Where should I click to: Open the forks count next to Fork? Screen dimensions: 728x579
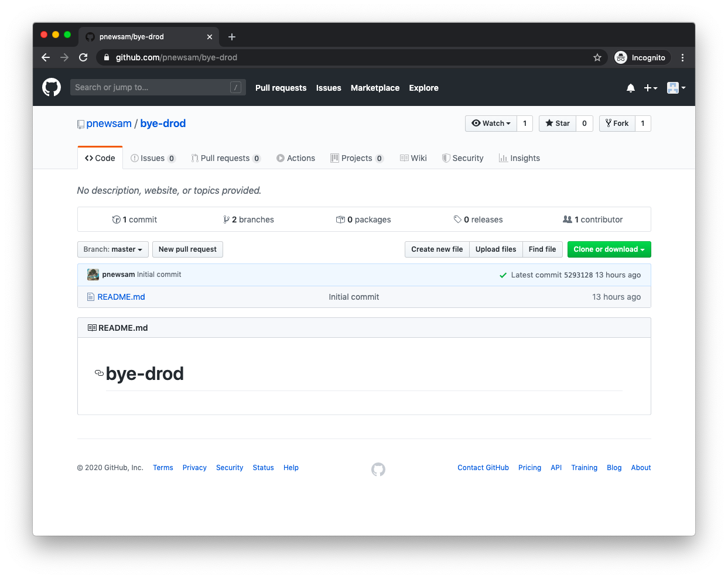(643, 124)
